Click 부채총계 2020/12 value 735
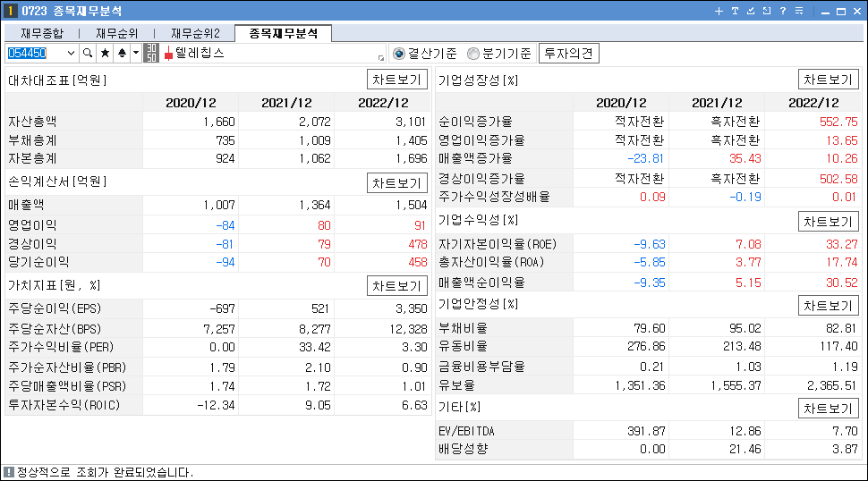868x481 pixels. click(226, 140)
